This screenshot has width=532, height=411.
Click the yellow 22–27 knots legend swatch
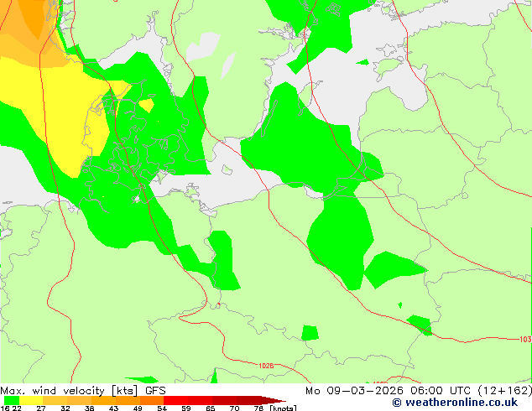coord(31,400)
